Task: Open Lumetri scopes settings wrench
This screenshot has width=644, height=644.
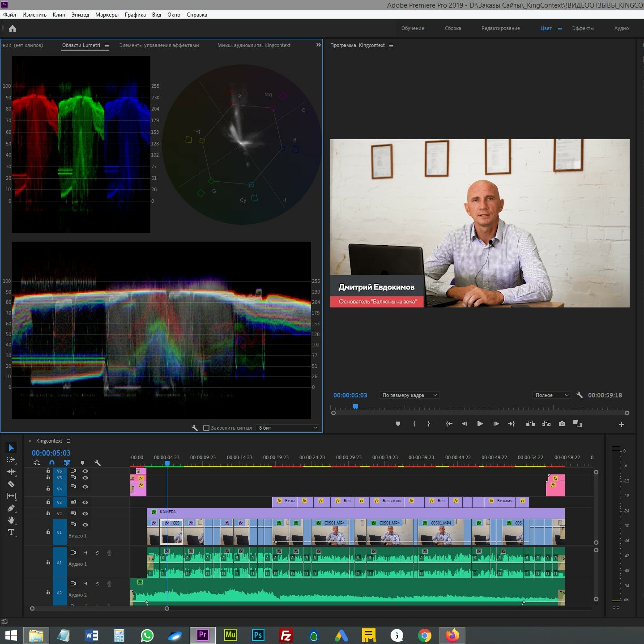Action: point(195,428)
